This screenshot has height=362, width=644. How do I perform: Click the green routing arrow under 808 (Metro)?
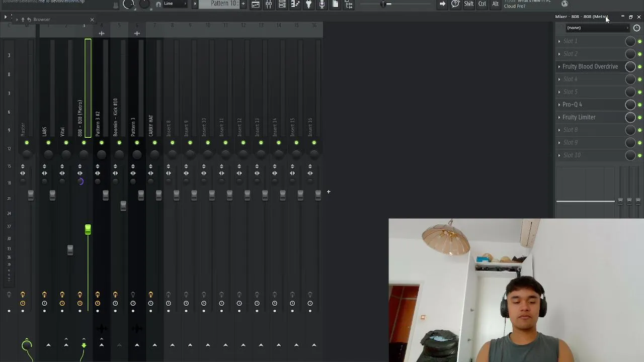[x=84, y=345]
